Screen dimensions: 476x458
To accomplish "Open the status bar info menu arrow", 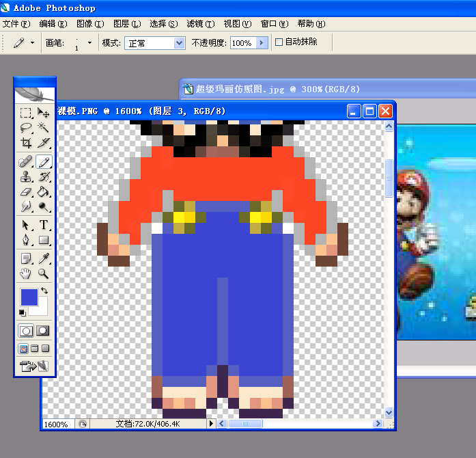I will click(x=211, y=424).
